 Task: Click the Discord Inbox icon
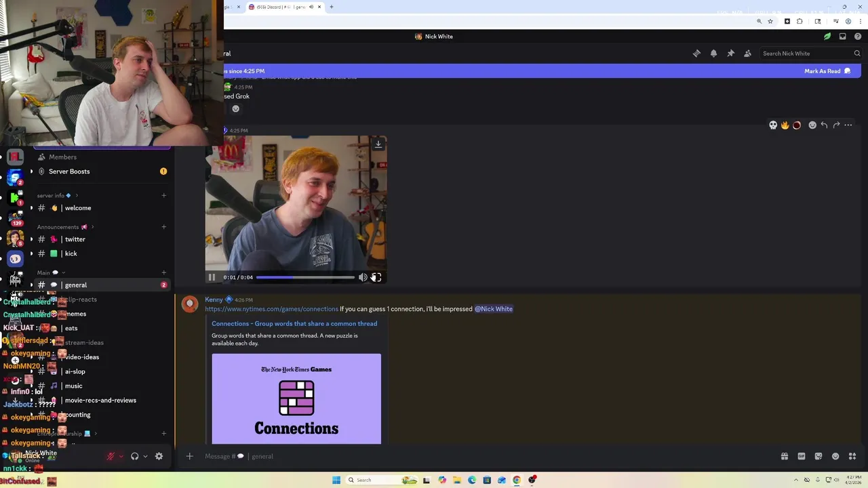[x=842, y=37]
